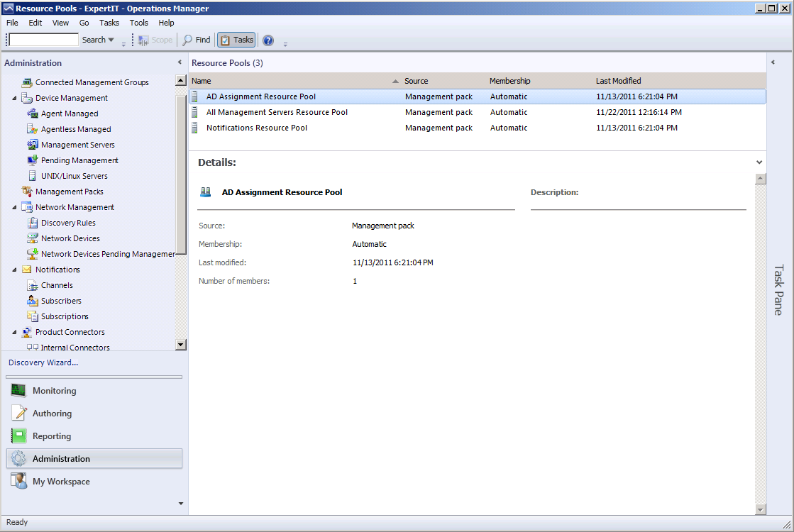Click the Agent Managed tree icon
This screenshot has height=532, width=794.
pos(32,113)
